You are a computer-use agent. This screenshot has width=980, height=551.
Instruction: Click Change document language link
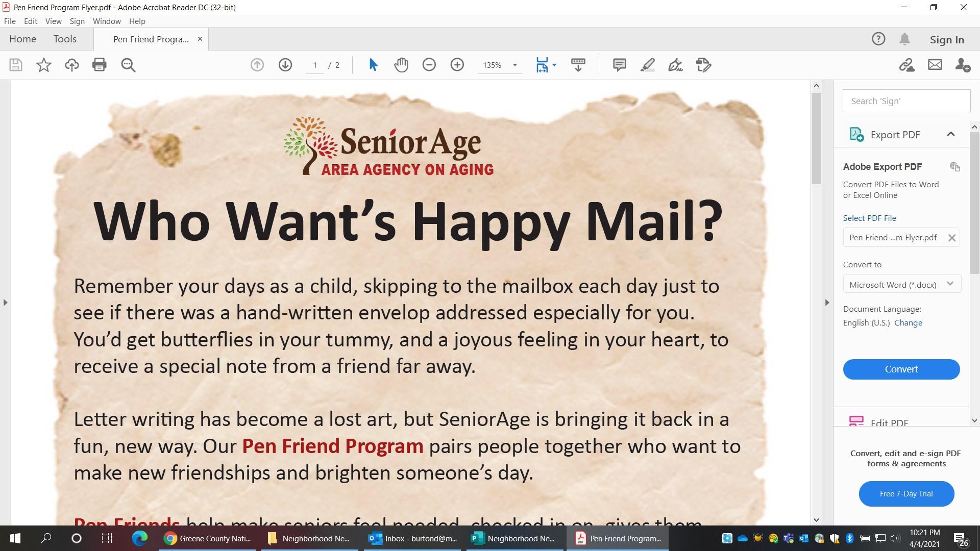click(x=908, y=322)
